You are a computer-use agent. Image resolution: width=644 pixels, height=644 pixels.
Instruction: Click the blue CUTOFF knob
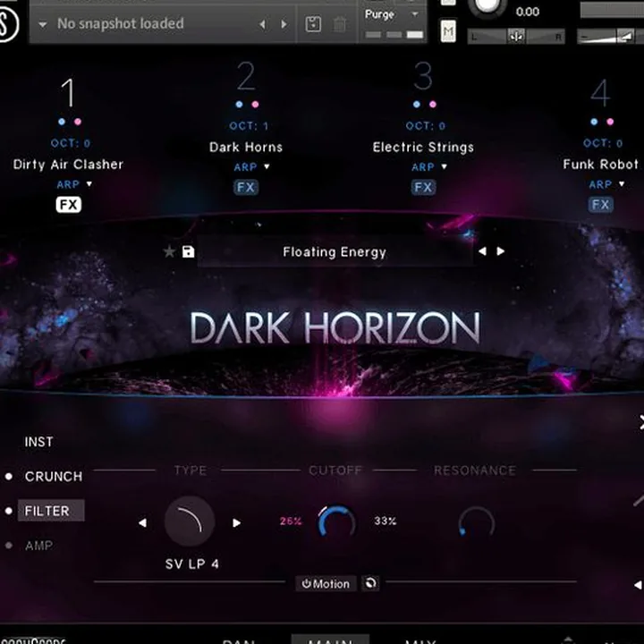tap(336, 521)
